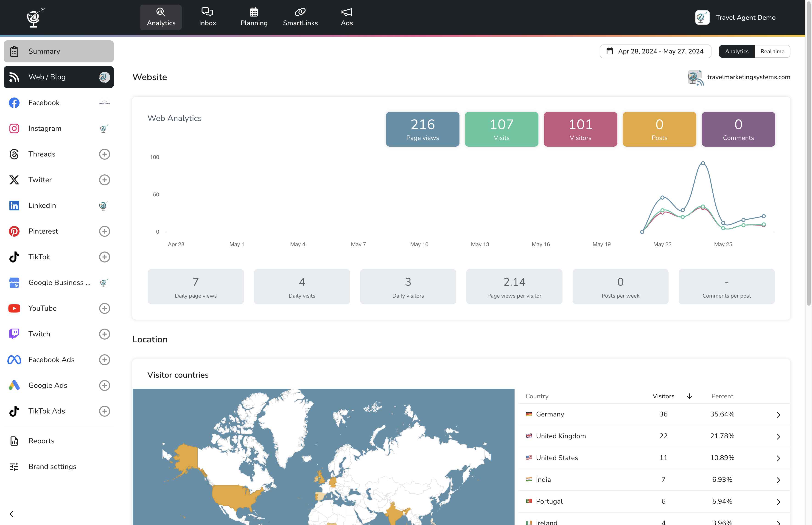
Task: Click the Pinterest icon in sidebar
Action: (14, 231)
